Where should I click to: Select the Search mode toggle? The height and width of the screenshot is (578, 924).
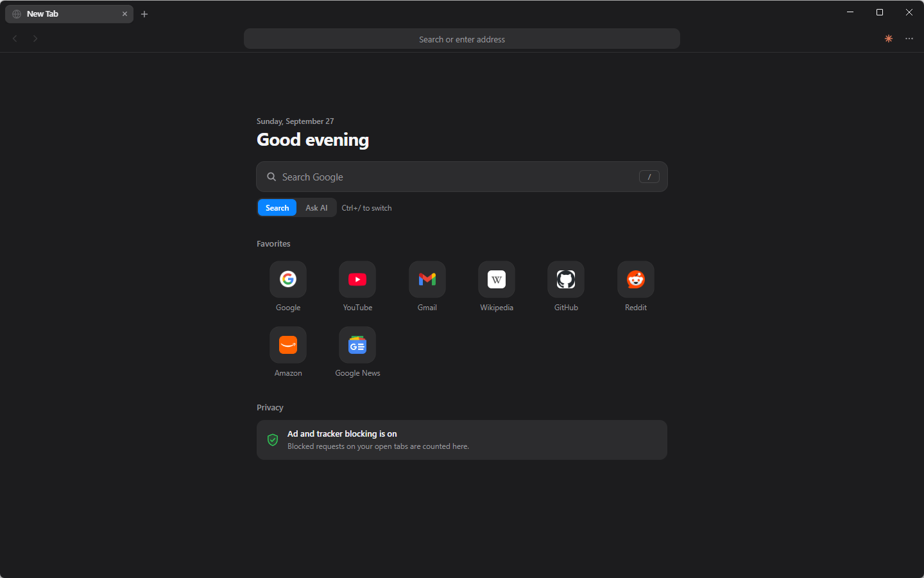277,207
